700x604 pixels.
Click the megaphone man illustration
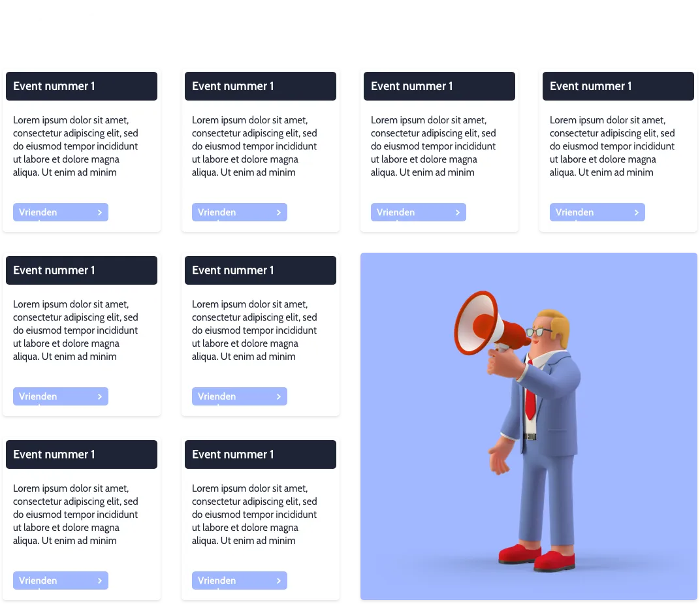point(529,426)
